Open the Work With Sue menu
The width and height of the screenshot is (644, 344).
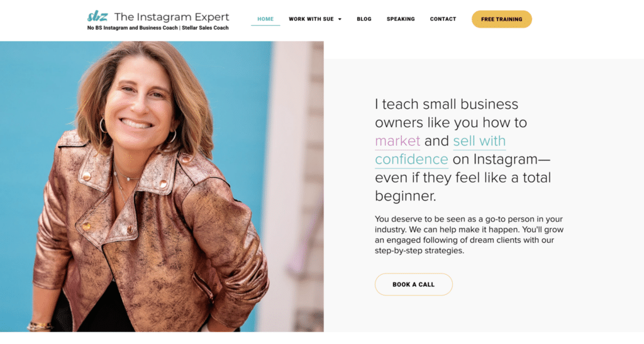coord(311,19)
